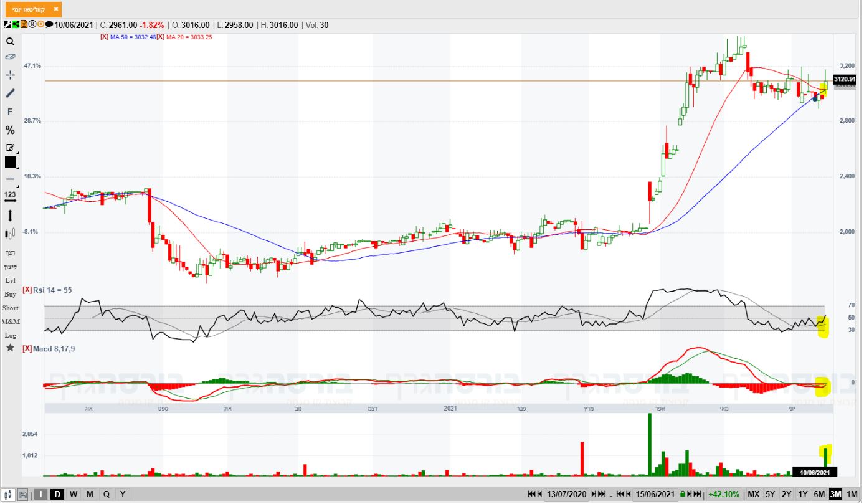Select the vertical arrow range tool
864x504 pixels.
pos(10,216)
